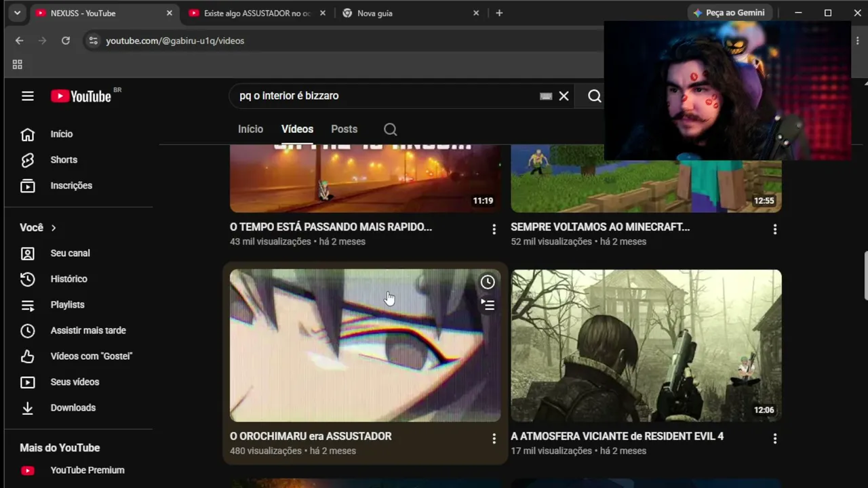
Task: Add OROCHIMARU video to Watch Later
Action: 488,282
